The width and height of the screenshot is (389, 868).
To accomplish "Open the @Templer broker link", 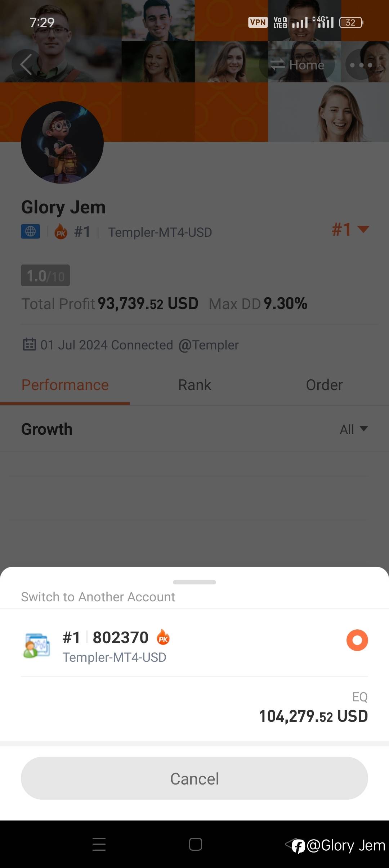I will [209, 345].
